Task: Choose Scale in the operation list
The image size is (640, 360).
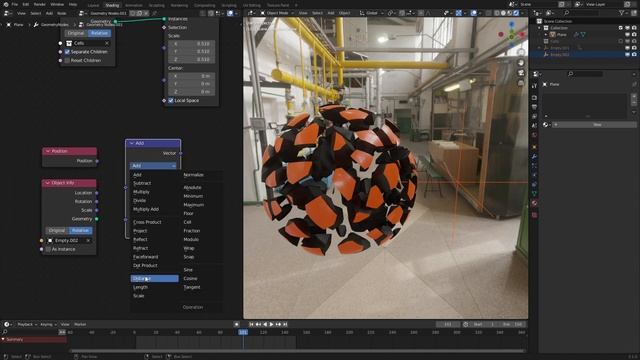Action: 139,296
